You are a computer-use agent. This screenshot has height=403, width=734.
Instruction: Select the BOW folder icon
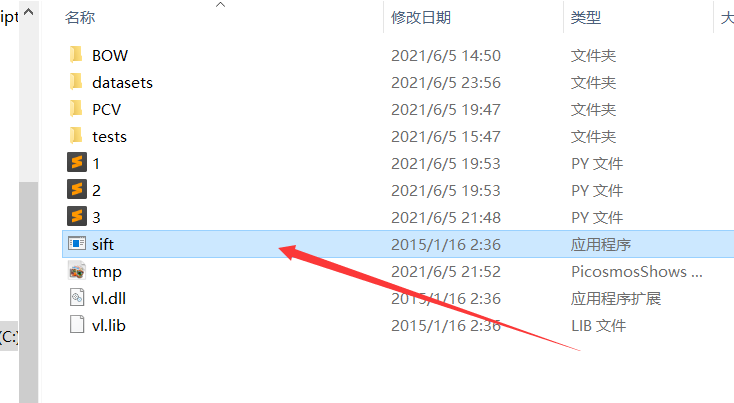click(76, 55)
